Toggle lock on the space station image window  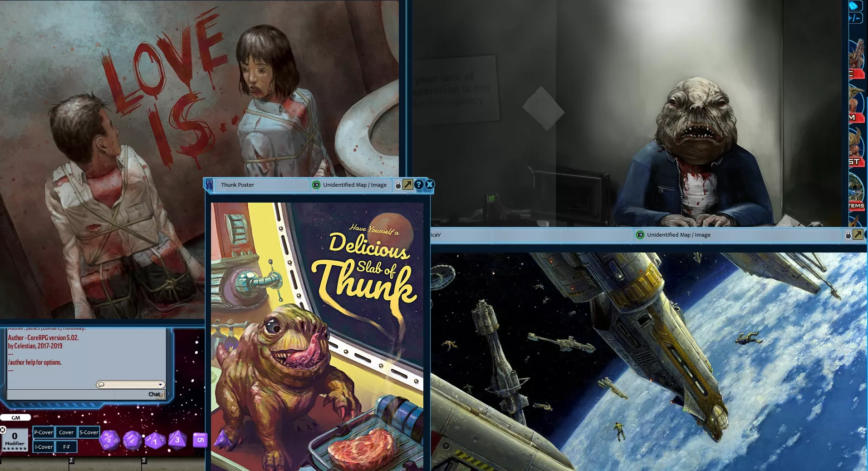coord(848,235)
